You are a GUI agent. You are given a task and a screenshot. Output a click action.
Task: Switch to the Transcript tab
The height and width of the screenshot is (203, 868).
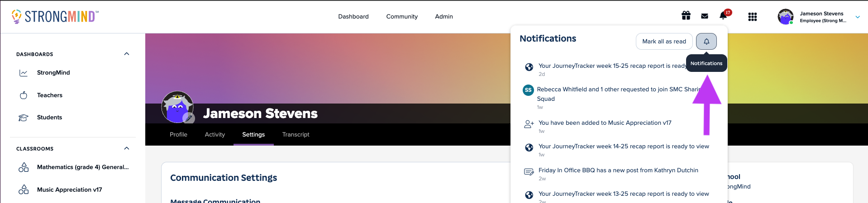[x=296, y=135]
